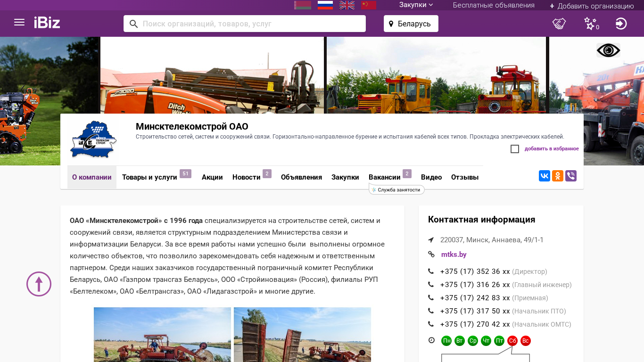Screen dimensions: 644x362
Task: Visit the mtks.by website link
Action: click(x=454, y=255)
